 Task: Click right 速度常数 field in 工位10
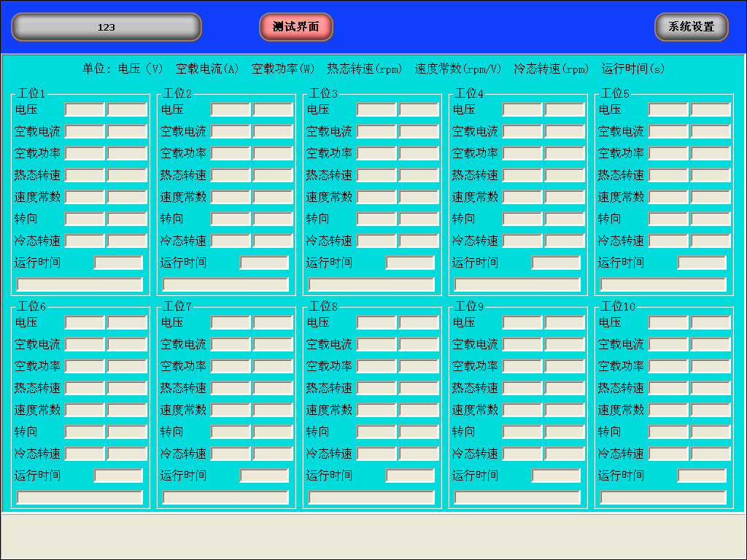[x=711, y=410]
